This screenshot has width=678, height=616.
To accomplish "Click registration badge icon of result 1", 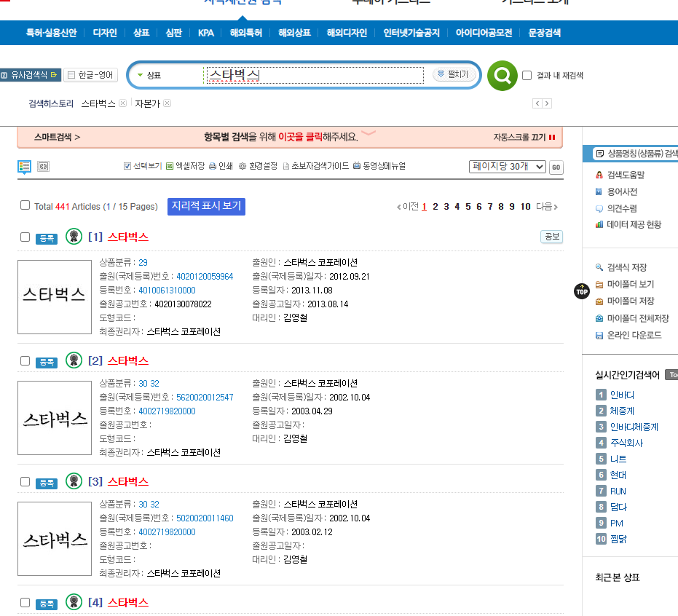I will coord(74,236).
